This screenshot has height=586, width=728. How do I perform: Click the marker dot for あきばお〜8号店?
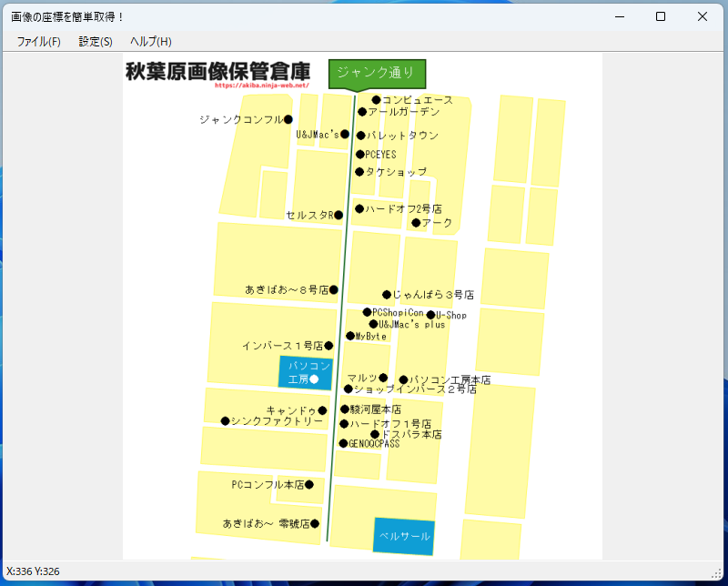pos(333,290)
